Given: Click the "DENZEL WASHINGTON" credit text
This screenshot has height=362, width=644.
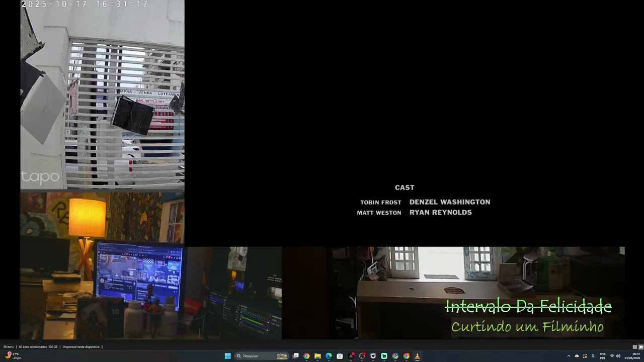Looking at the screenshot, I should 450,202.
